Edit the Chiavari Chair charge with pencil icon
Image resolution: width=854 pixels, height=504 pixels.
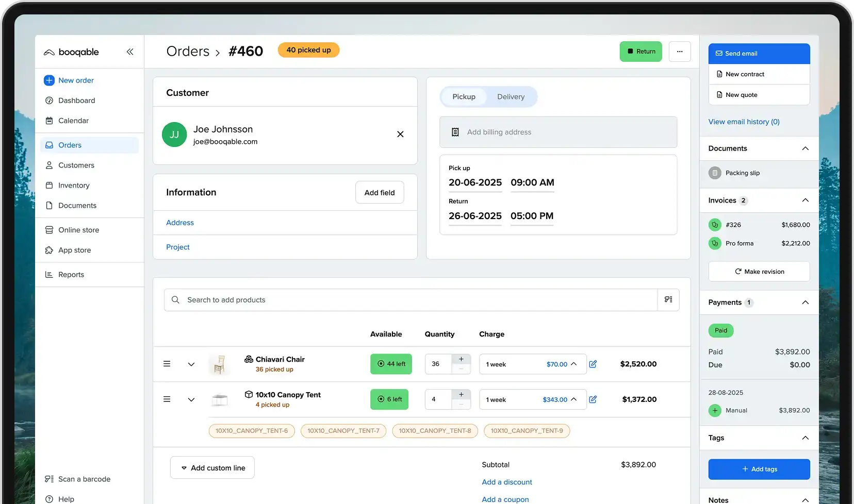[x=594, y=364]
